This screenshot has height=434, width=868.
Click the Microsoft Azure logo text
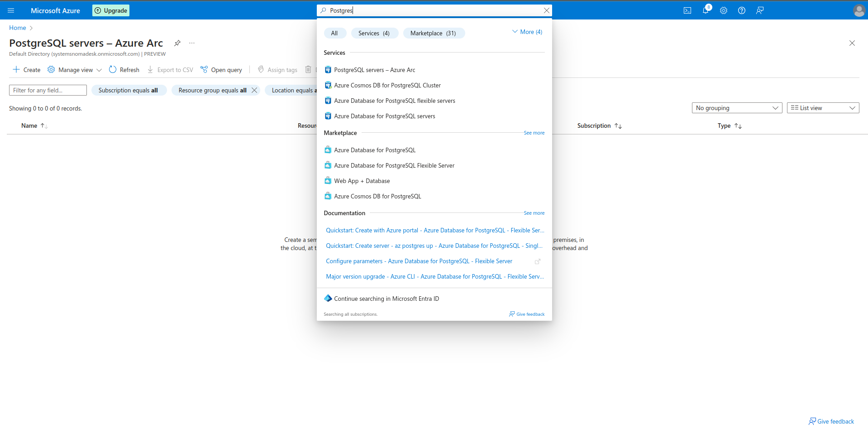tap(55, 10)
